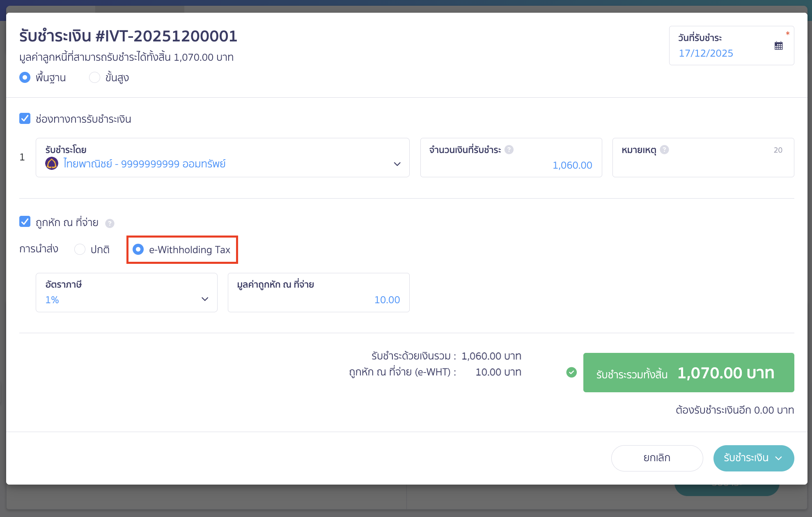The width and height of the screenshot is (812, 517).
Task: Open the calendar icon for payment date
Action: [x=778, y=46]
